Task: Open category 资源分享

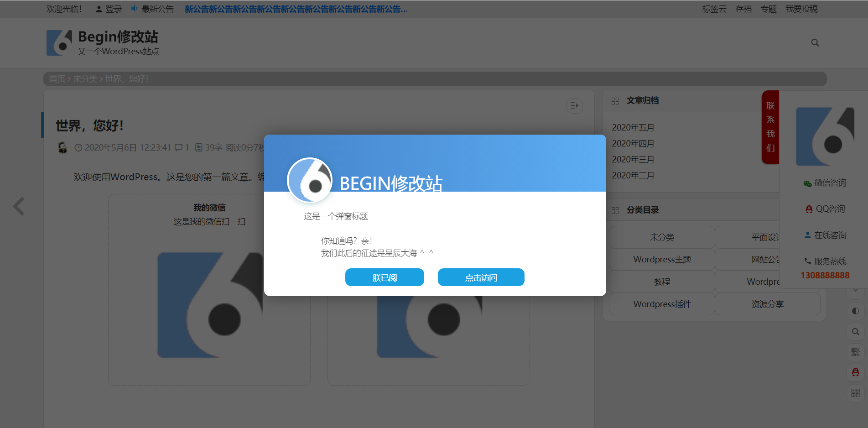Action: (768, 304)
